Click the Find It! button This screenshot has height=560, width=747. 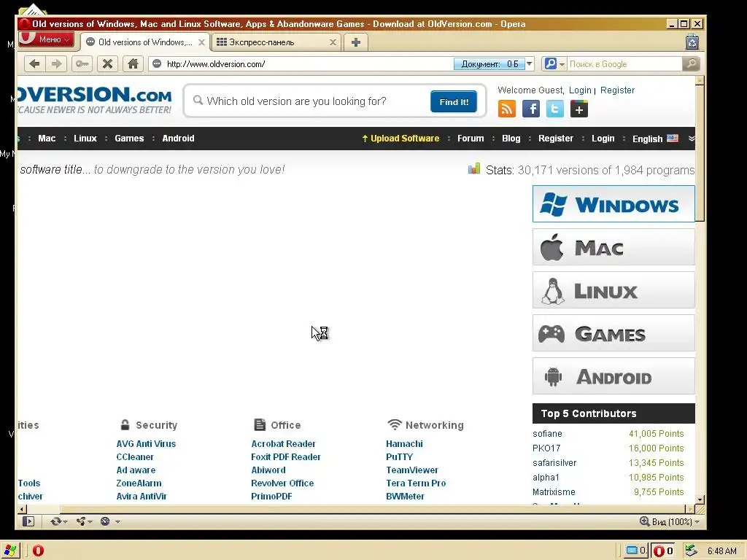point(454,102)
